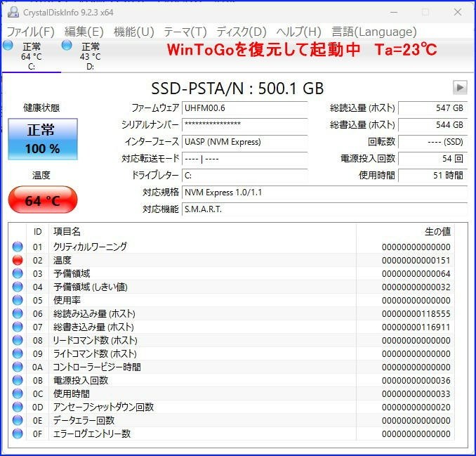Click status dot for ID 0A コントローラービジー時間
This screenshot has height=456, width=476.
point(18,367)
